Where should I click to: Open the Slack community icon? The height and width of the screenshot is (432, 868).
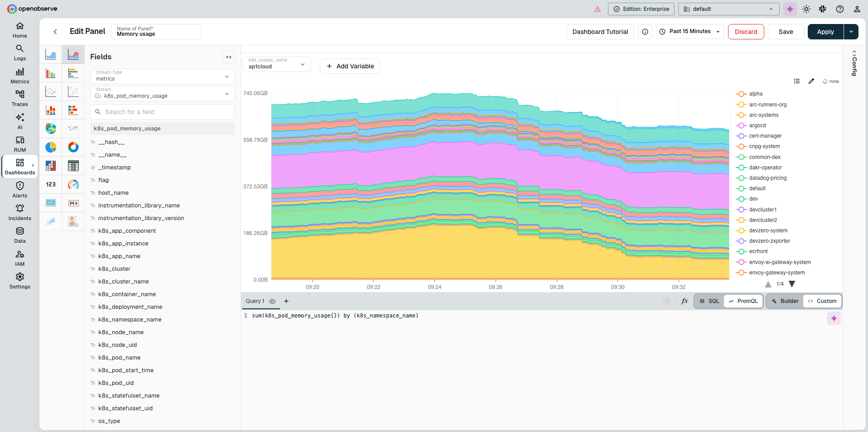(x=823, y=9)
